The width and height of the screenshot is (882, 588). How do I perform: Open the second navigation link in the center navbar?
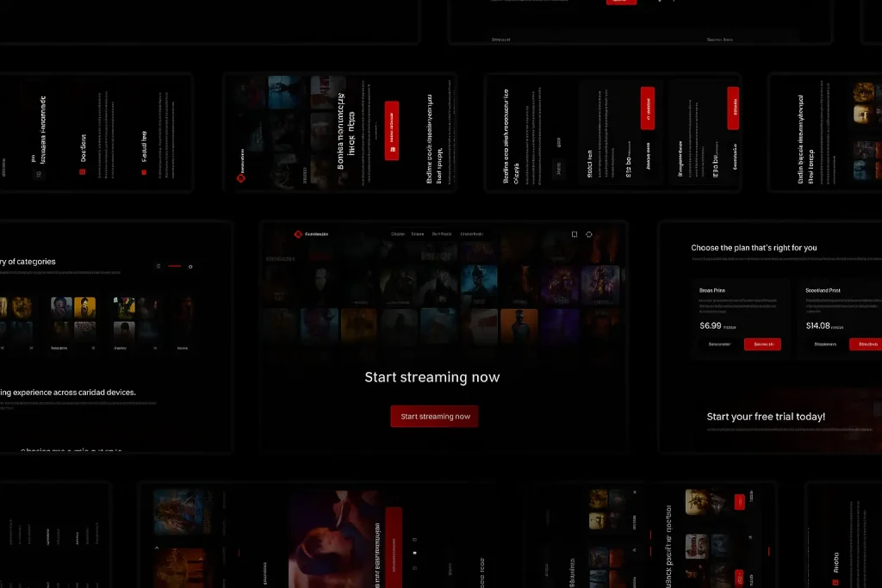418,234
